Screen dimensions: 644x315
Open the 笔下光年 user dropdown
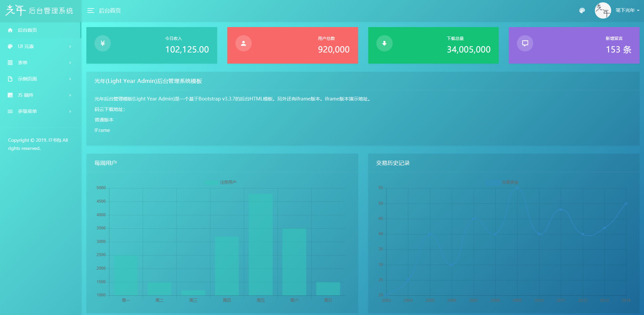pyautogui.click(x=627, y=10)
